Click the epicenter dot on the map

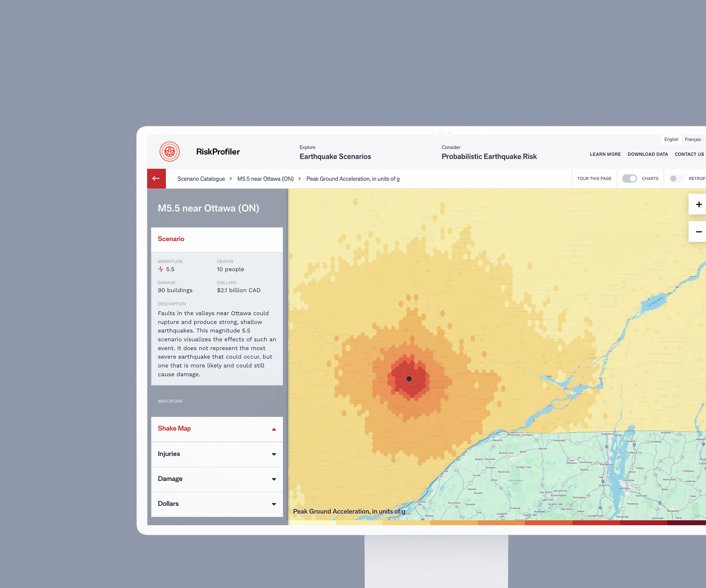[409, 379]
